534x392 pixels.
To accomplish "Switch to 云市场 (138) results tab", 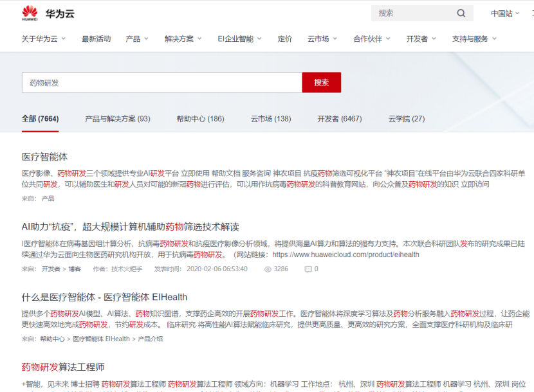I will click(x=271, y=119).
